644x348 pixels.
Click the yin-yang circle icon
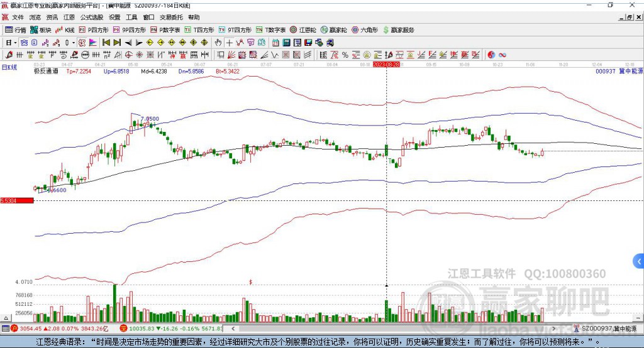point(491,55)
